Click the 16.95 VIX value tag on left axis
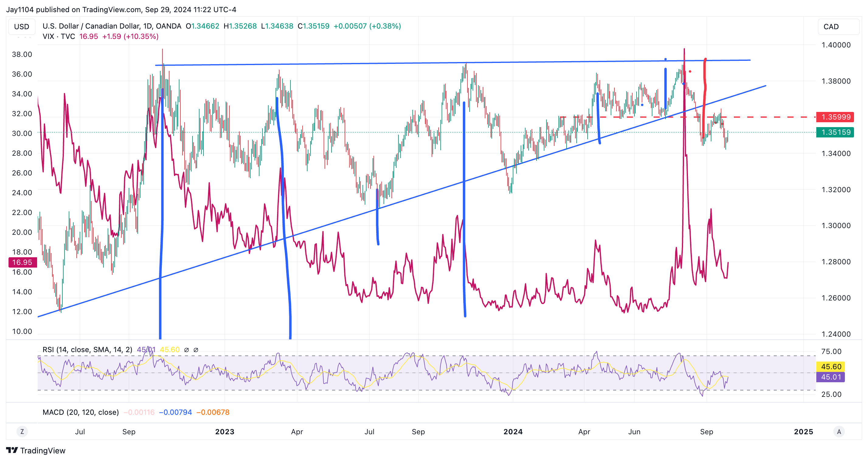This screenshot has width=868, height=461. click(22, 262)
